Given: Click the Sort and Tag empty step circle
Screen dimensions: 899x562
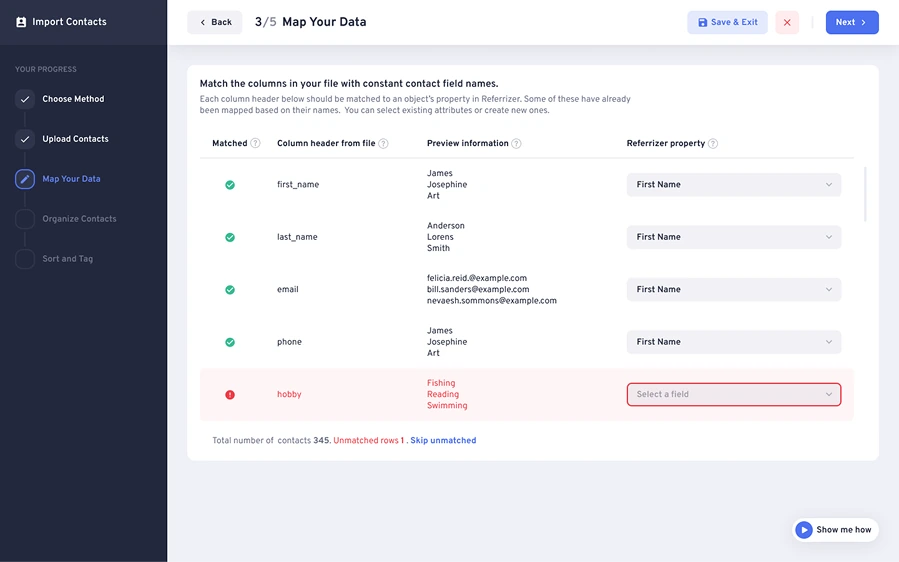Looking at the screenshot, I should [x=25, y=259].
